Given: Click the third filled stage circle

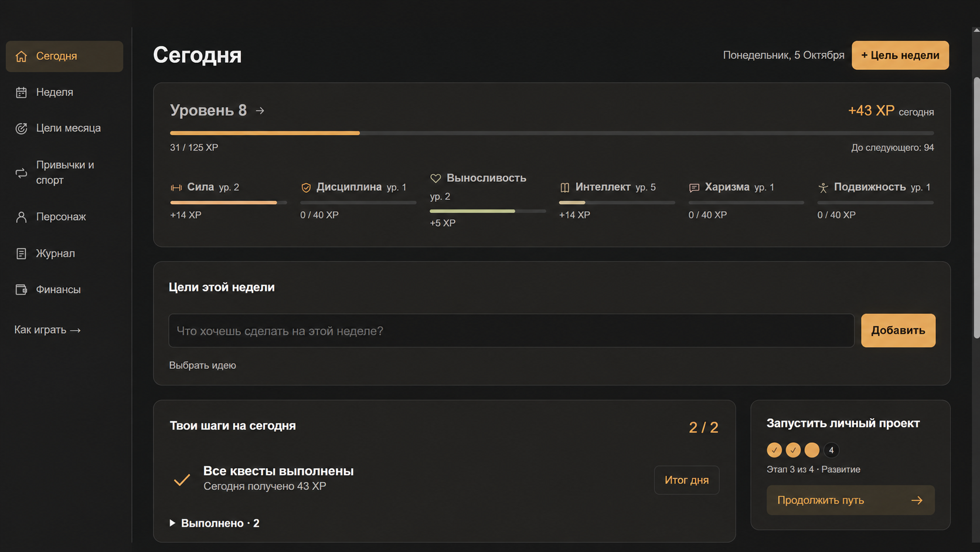Looking at the screenshot, I should (812, 450).
